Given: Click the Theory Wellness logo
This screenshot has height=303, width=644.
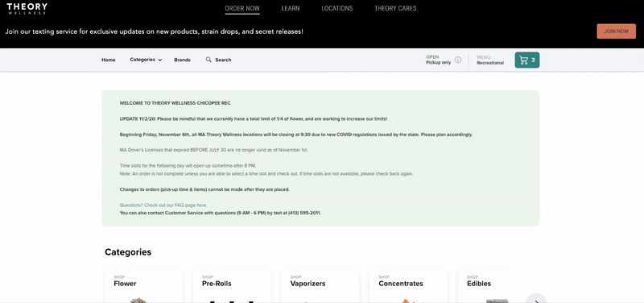Looking at the screenshot, I should [x=27, y=9].
